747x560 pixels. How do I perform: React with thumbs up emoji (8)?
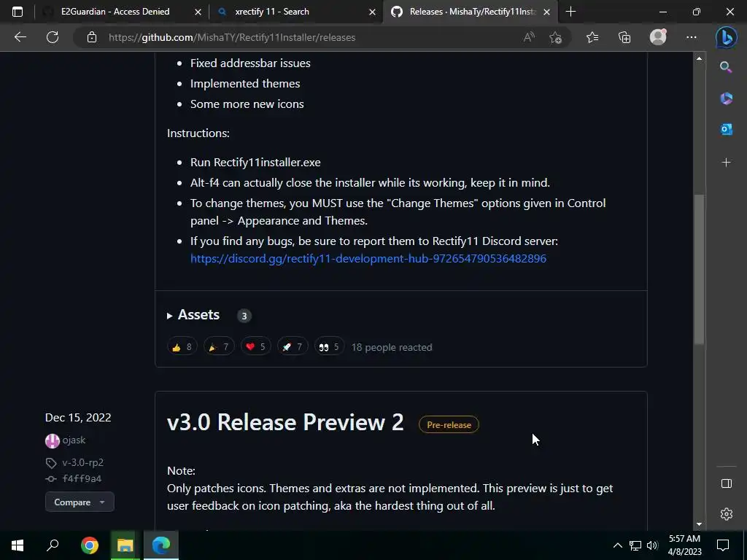click(x=182, y=347)
